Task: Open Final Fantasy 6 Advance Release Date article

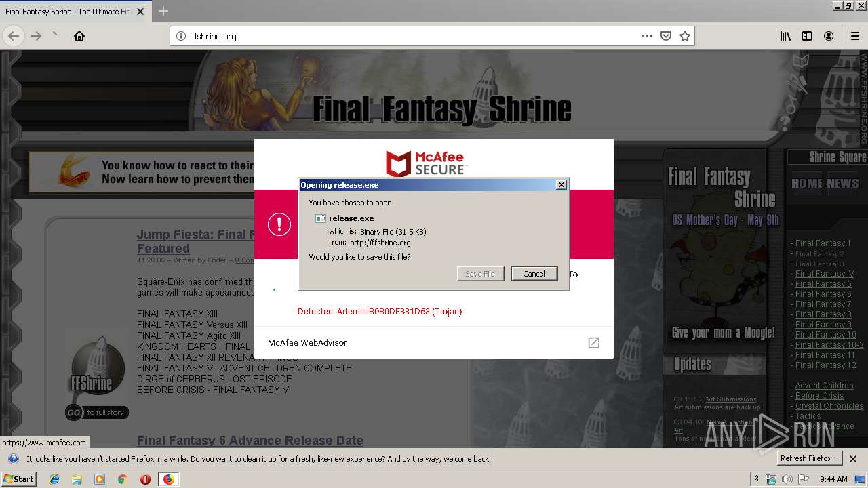Action: tap(250, 441)
